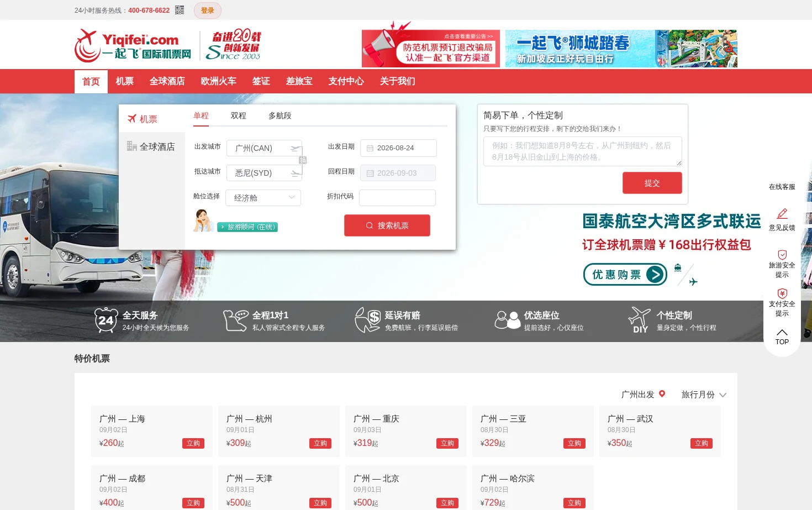
Task: Buy the 广州 — 天津 ticket with 立购
Action: 320,503
